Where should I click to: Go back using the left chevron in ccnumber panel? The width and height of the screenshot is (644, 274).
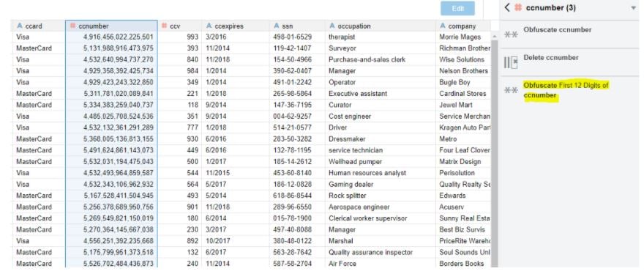tap(507, 7)
